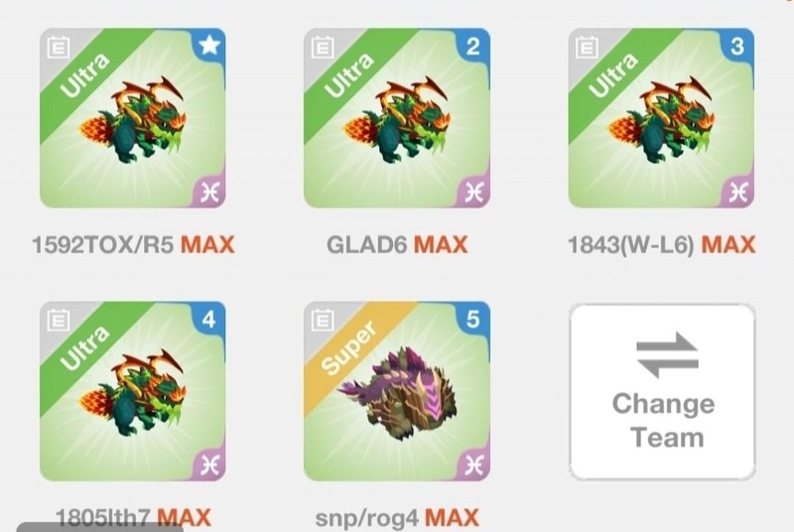Choose the Super purple monster thumbnail
This screenshot has height=532, width=794.
click(397, 392)
